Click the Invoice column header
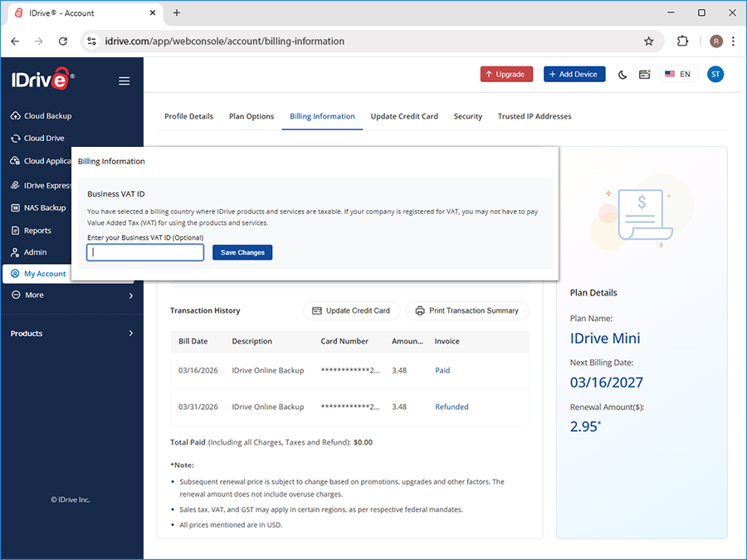This screenshot has height=560, width=747. 447,342
